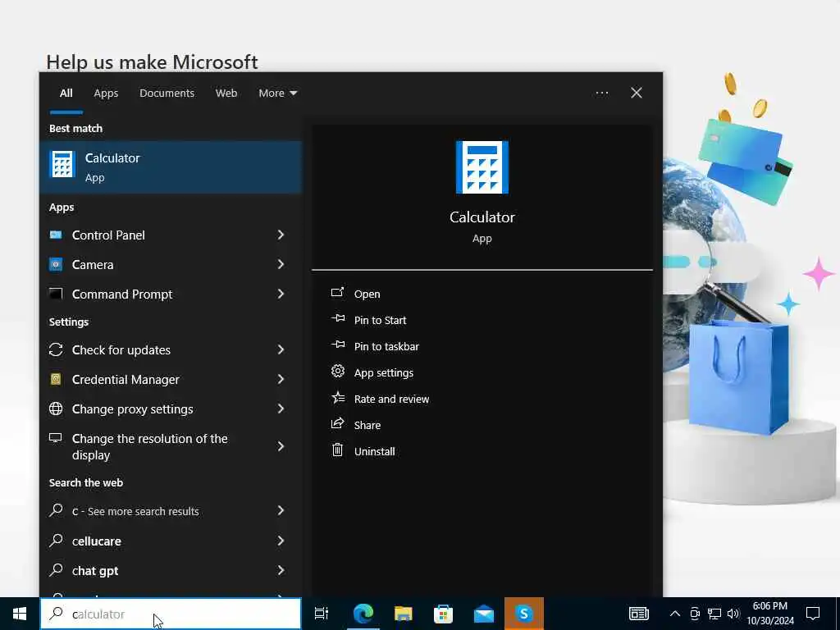Click search icon beside cellucare suggestion

[56, 541]
